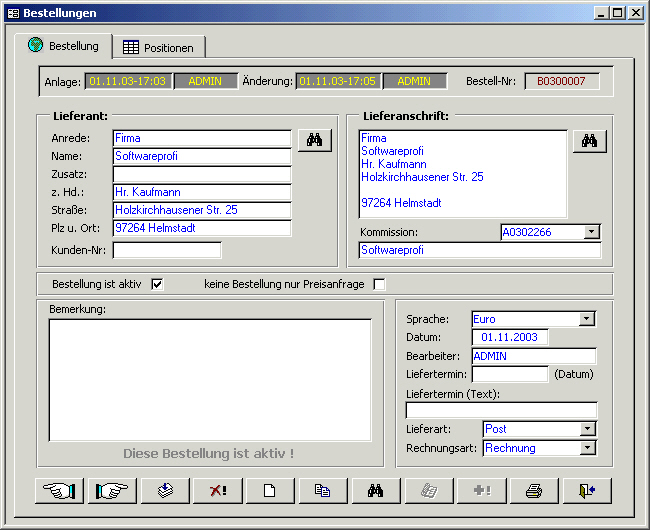Uncheck the 'Bestellung ist aktiv' checkbox
Screen dimensions: 650x530
click(x=157, y=284)
